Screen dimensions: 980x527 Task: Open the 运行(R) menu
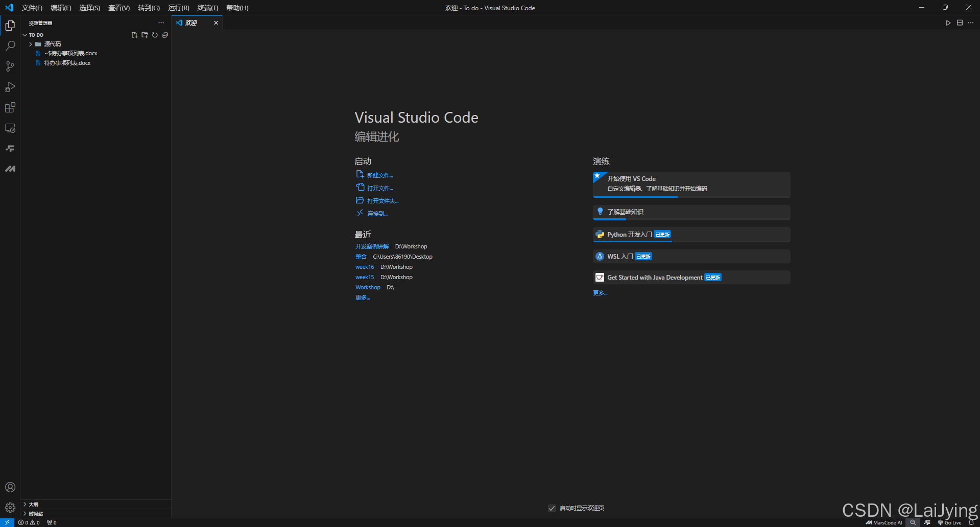pos(178,8)
